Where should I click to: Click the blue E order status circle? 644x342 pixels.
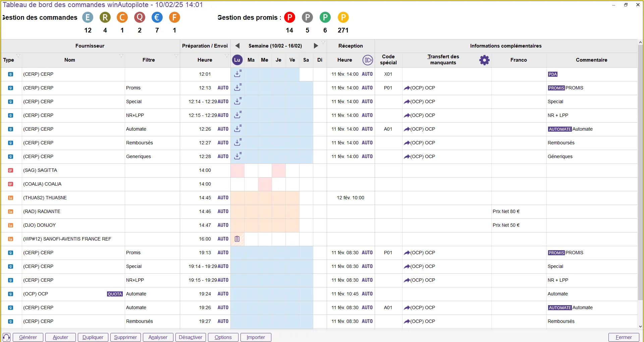pos(88,17)
